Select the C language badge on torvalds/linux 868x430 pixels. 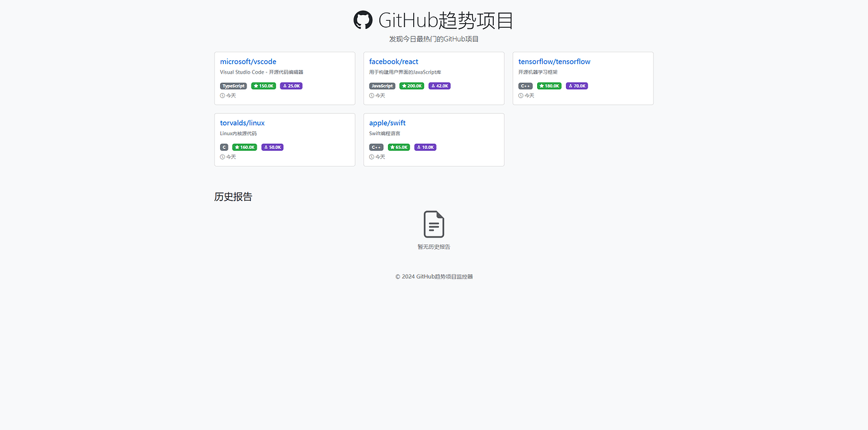[224, 146]
